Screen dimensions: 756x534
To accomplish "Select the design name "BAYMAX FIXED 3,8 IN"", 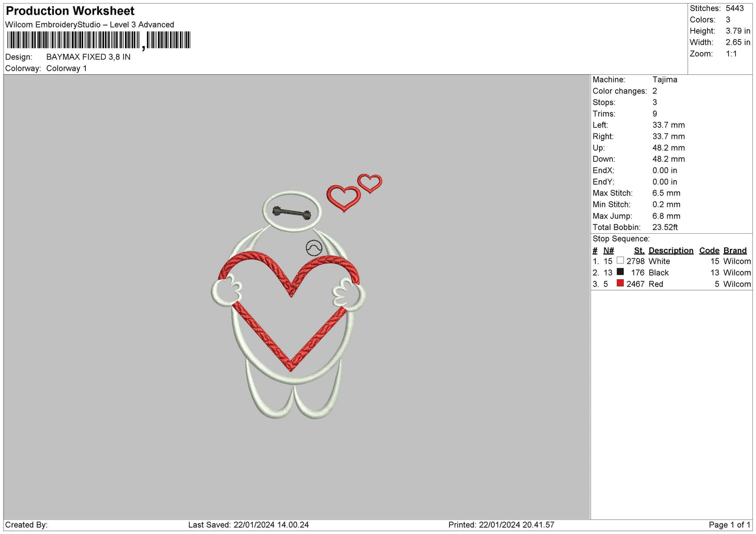I will coord(88,57).
